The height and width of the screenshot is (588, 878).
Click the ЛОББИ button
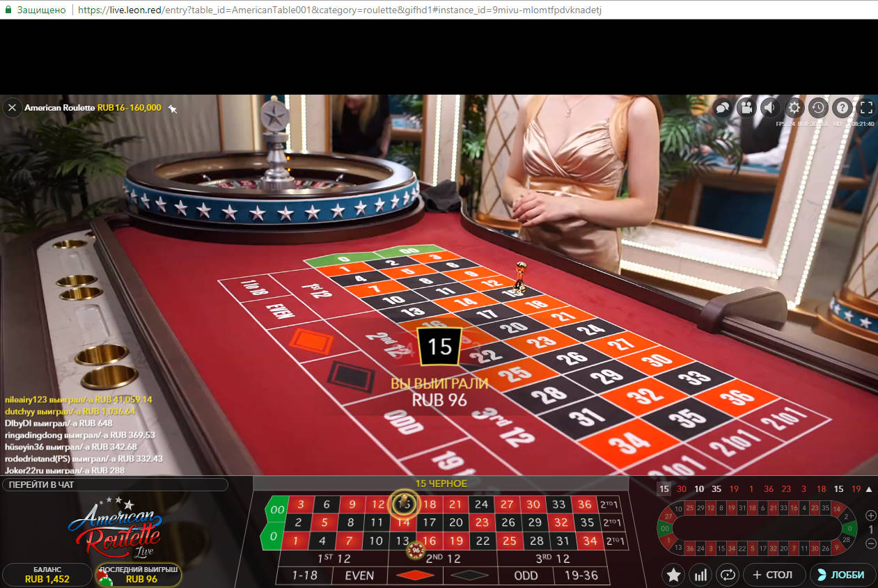842,575
